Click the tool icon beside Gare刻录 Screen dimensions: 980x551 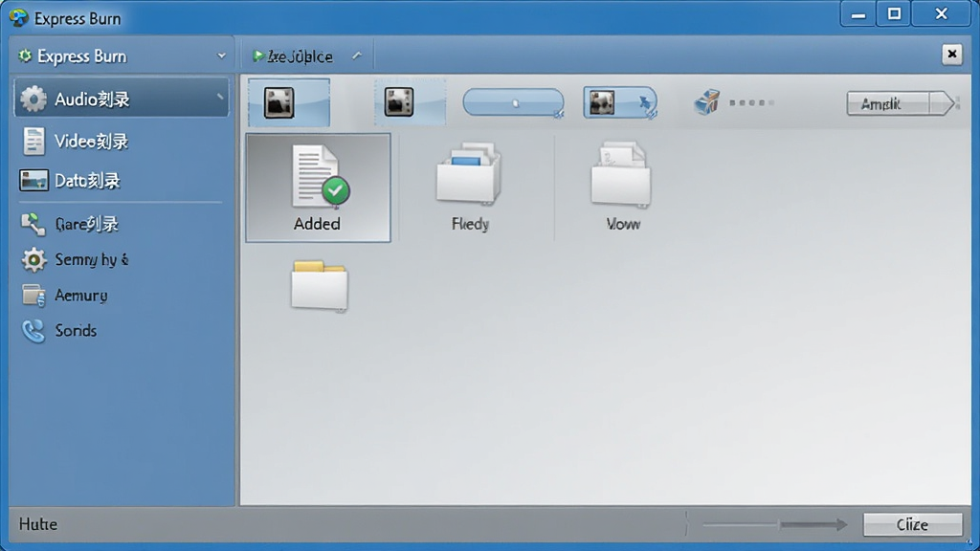tap(33, 224)
